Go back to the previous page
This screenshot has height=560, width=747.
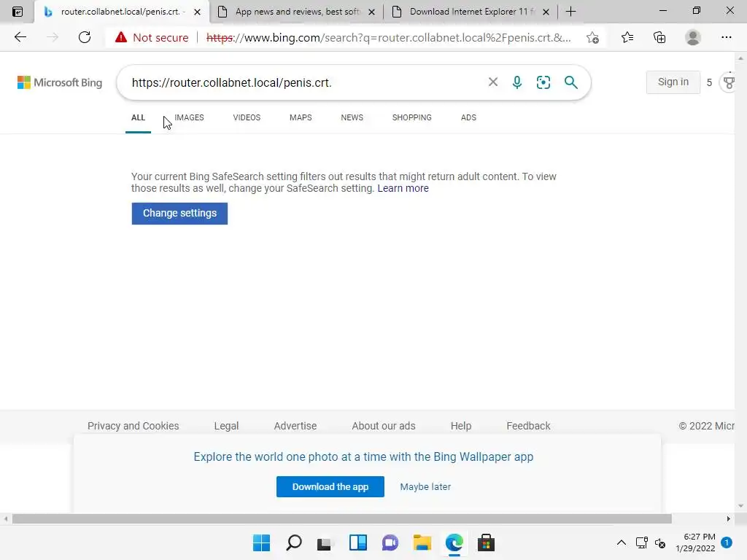(20, 37)
